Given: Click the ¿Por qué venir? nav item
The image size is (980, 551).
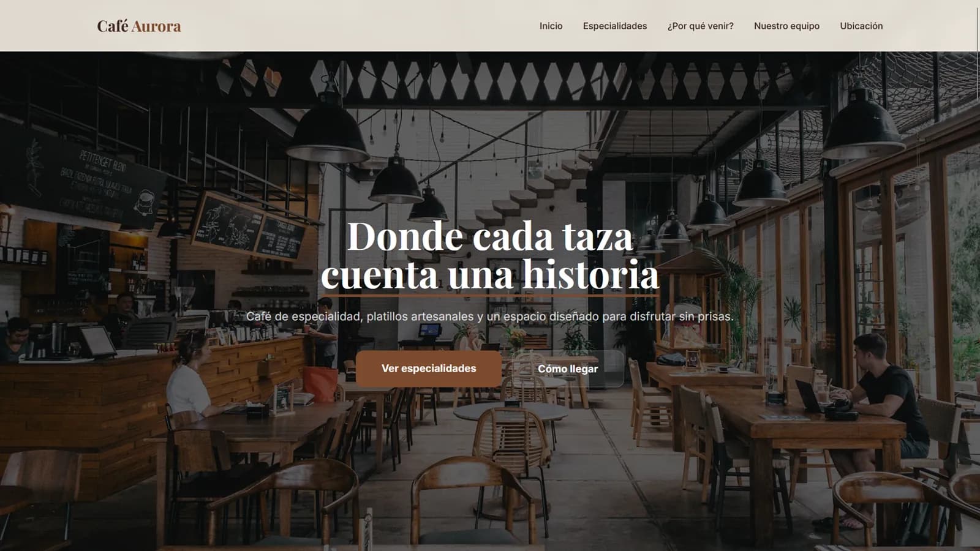Looking at the screenshot, I should point(700,26).
